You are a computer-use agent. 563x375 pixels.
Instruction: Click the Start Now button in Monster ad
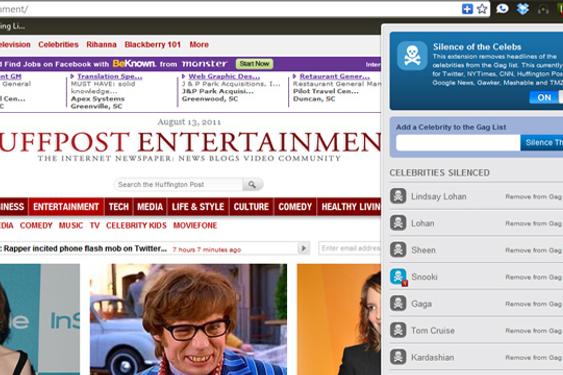click(254, 64)
